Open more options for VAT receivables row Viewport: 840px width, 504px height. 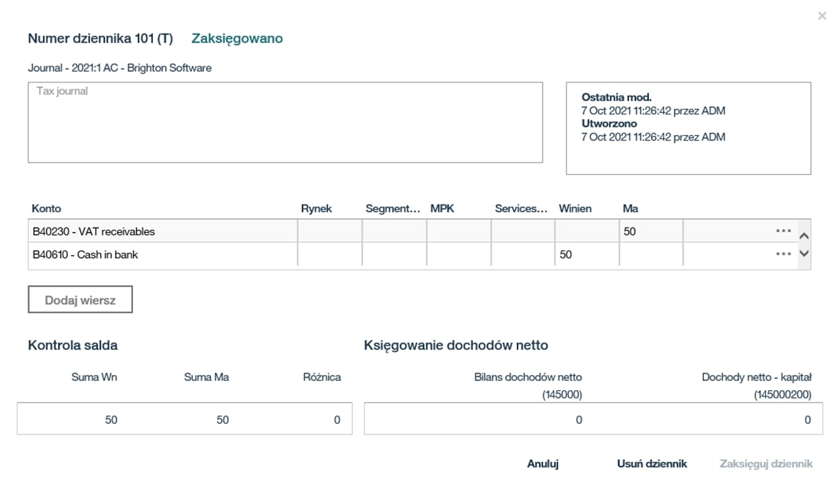coord(783,231)
